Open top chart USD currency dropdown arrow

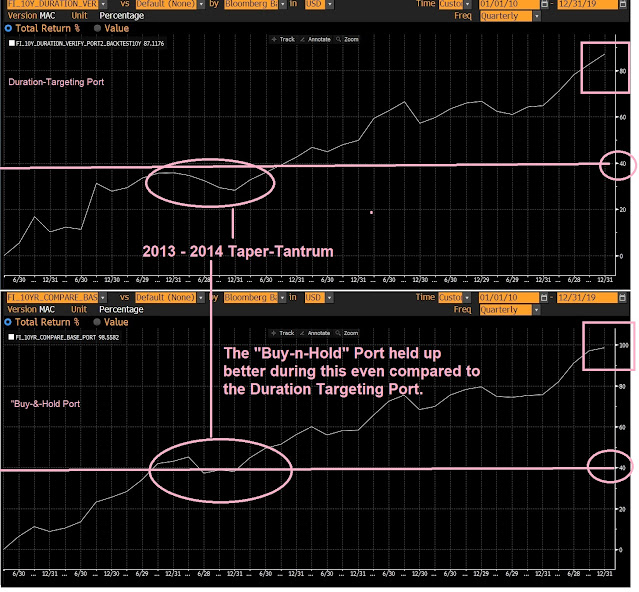(330, 4)
